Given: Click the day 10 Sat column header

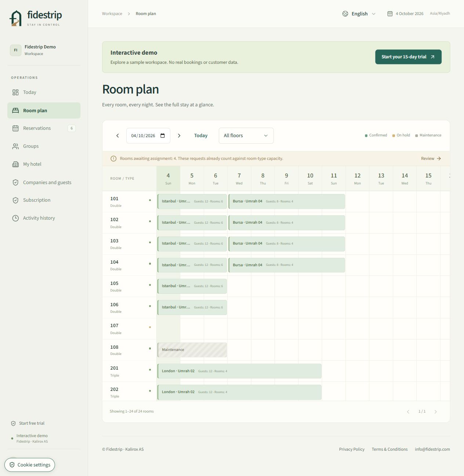Looking at the screenshot, I should tap(310, 179).
